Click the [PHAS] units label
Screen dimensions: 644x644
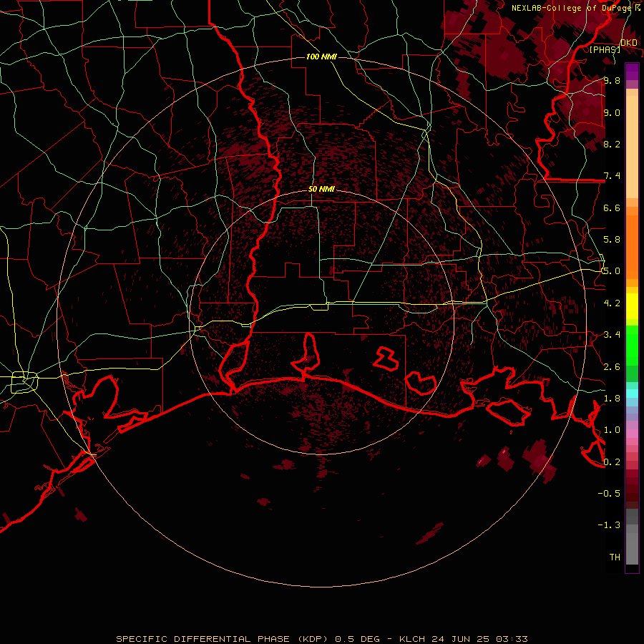(x=605, y=49)
